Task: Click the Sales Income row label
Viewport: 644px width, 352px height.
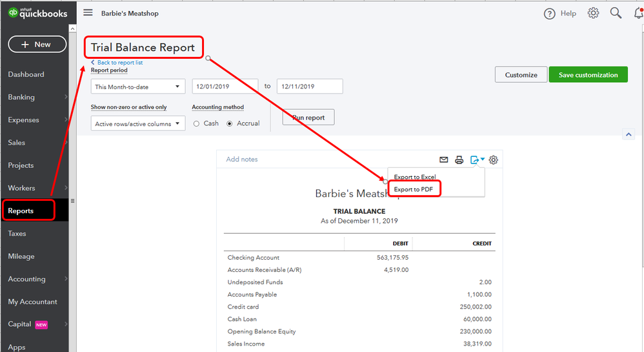Action: click(246, 344)
